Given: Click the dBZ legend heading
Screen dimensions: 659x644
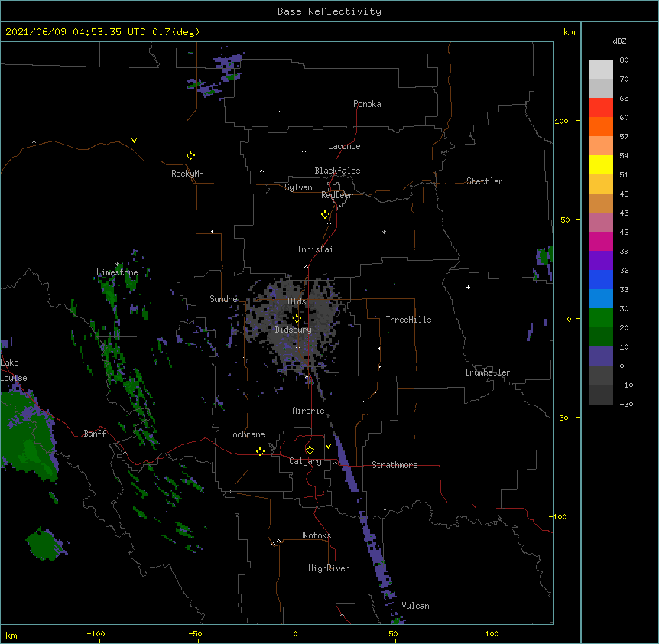Looking at the screenshot, I should click(619, 41).
